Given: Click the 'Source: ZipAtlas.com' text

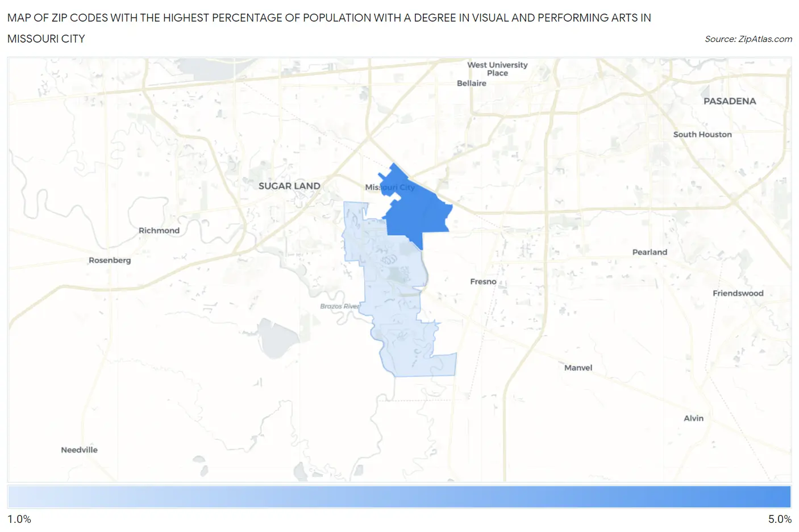Looking at the screenshot, I should tap(748, 39).
